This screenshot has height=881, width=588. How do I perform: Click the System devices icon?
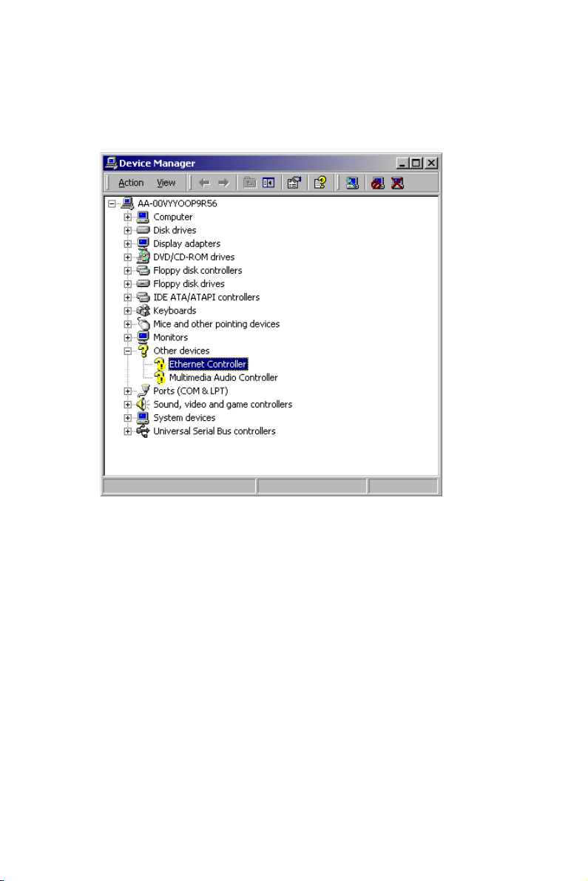(143, 418)
